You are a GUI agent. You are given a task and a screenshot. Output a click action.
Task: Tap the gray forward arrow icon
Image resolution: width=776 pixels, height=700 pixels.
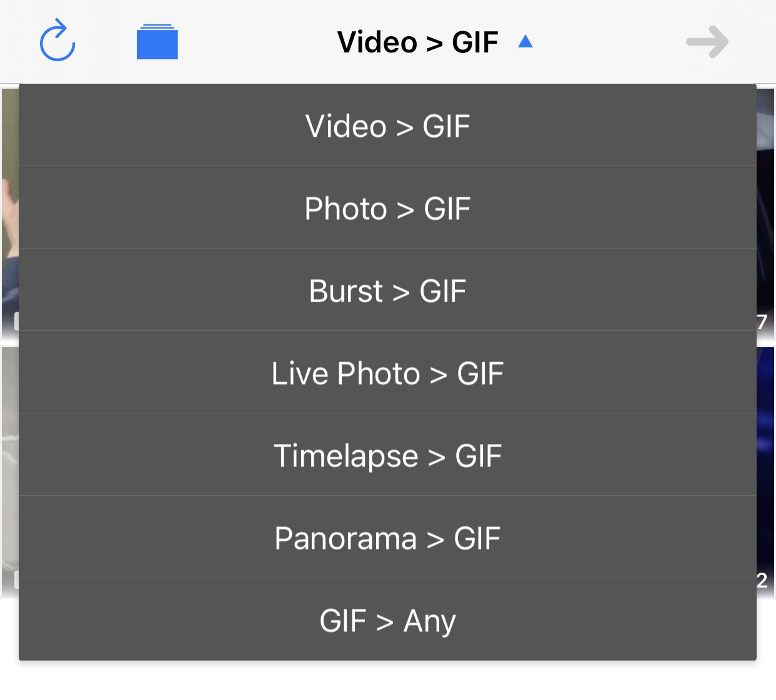click(x=707, y=42)
